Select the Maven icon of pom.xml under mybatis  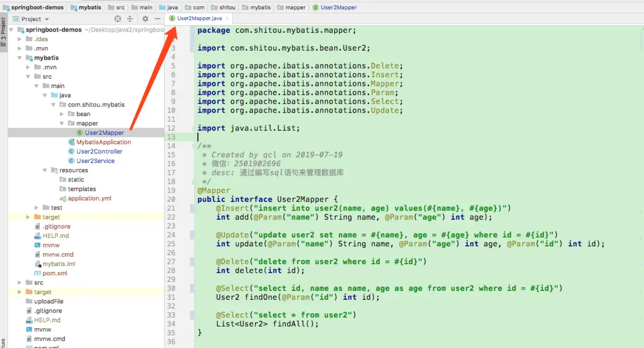pyautogui.click(x=37, y=273)
